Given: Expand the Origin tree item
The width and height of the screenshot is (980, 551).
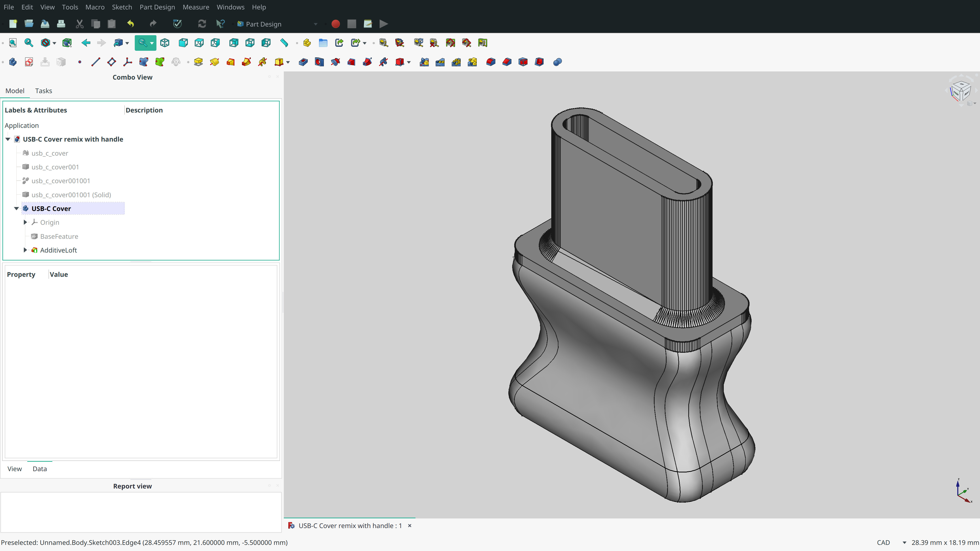Looking at the screenshot, I should 25,222.
